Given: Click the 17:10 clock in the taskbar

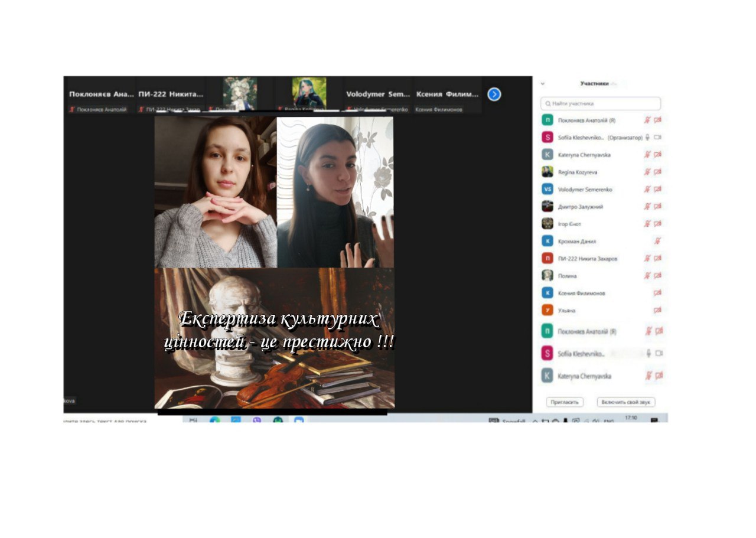Looking at the screenshot, I should (631, 418).
